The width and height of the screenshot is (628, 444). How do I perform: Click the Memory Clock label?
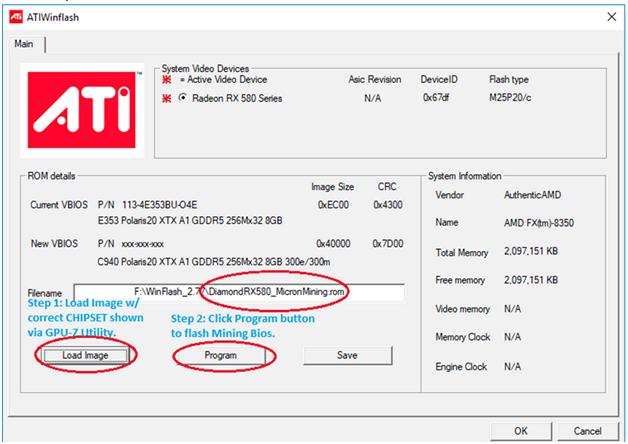coord(463,337)
